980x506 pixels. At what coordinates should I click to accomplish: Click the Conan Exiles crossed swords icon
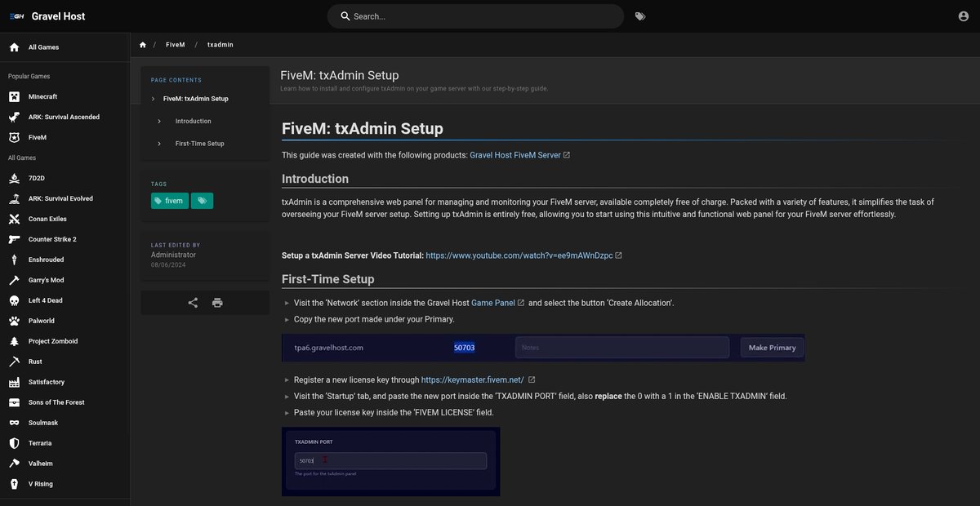coord(14,219)
